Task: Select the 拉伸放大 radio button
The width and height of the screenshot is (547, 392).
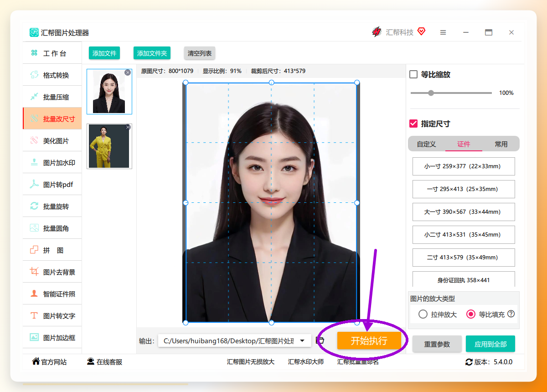Action: click(x=423, y=314)
